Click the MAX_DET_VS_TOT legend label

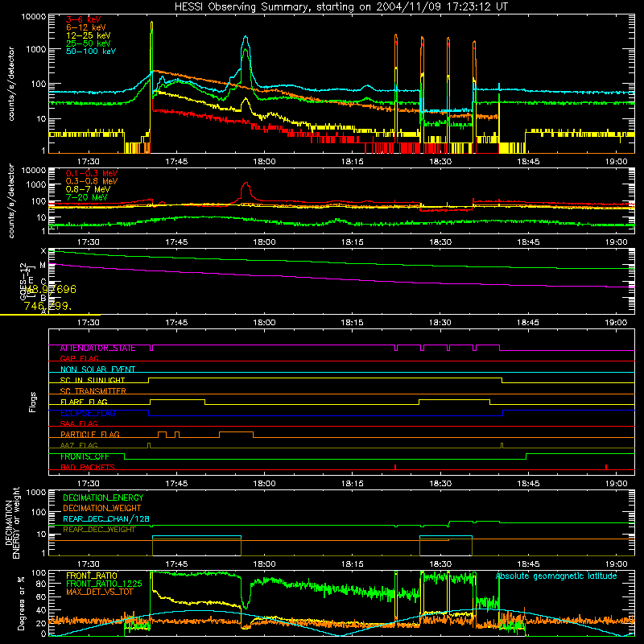(x=99, y=592)
